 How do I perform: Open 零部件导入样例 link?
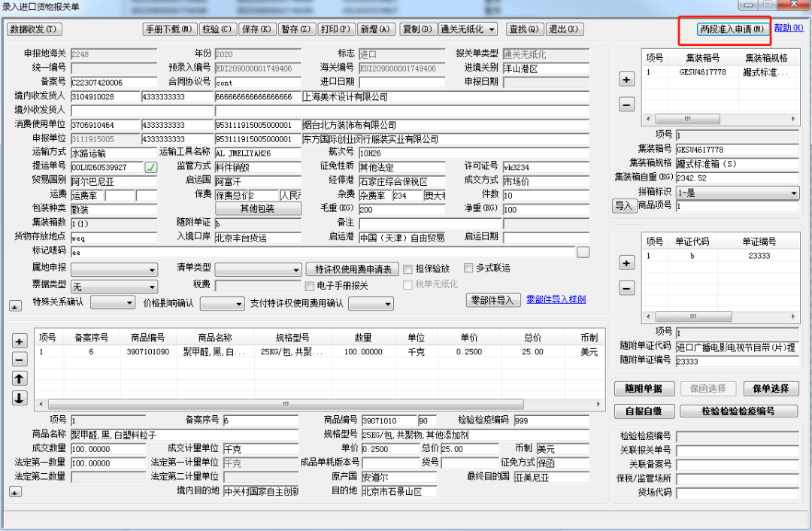(x=556, y=299)
